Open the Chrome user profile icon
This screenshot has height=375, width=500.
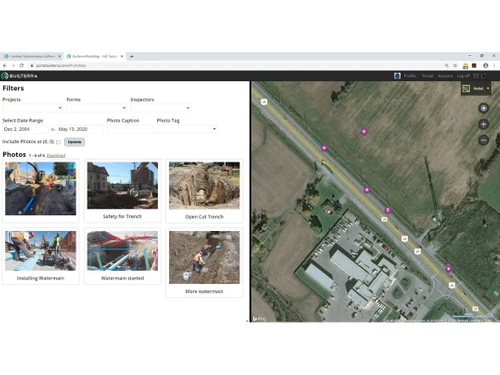click(486, 66)
